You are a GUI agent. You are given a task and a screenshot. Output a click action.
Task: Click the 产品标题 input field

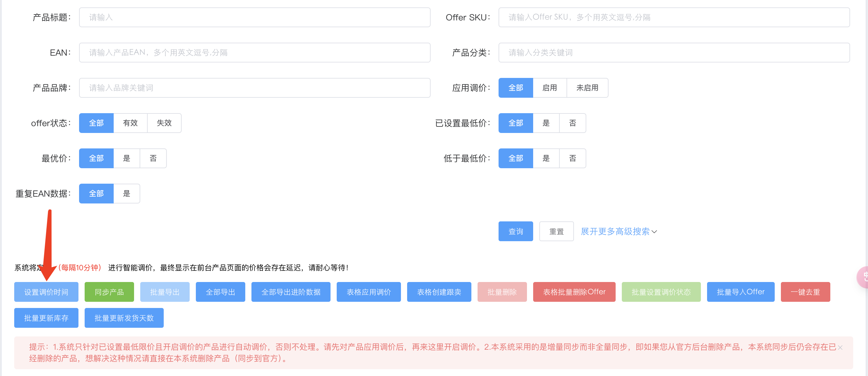tap(254, 17)
